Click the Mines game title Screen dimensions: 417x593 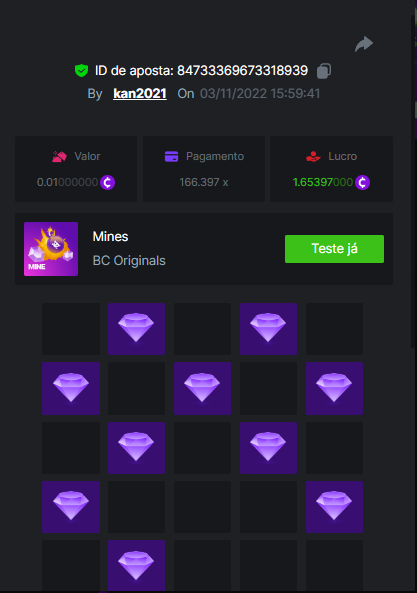pos(110,236)
